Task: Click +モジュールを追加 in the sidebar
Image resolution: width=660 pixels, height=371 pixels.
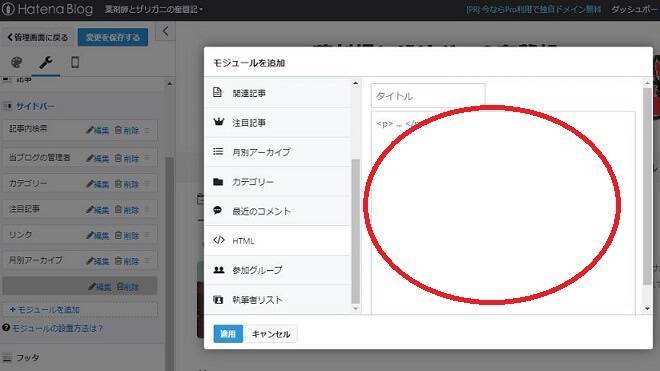Action: pos(80,310)
